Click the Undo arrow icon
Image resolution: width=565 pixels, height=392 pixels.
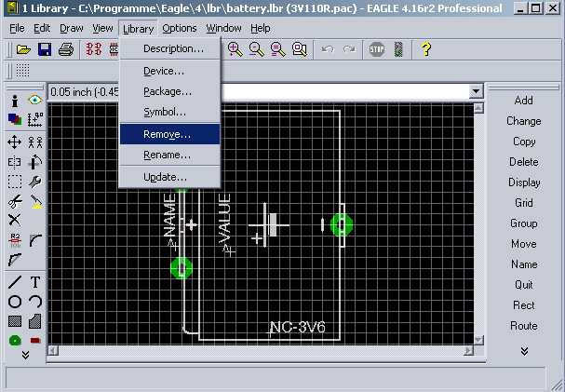[328, 49]
